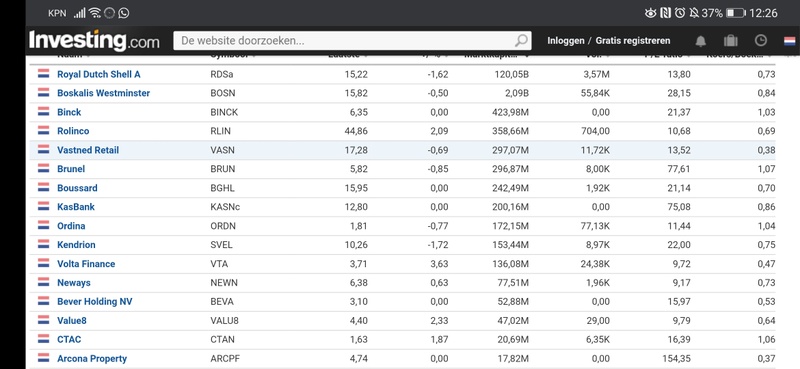800x369 pixels.
Task: Open the Ordina stock link
Action: [x=71, y=226]
